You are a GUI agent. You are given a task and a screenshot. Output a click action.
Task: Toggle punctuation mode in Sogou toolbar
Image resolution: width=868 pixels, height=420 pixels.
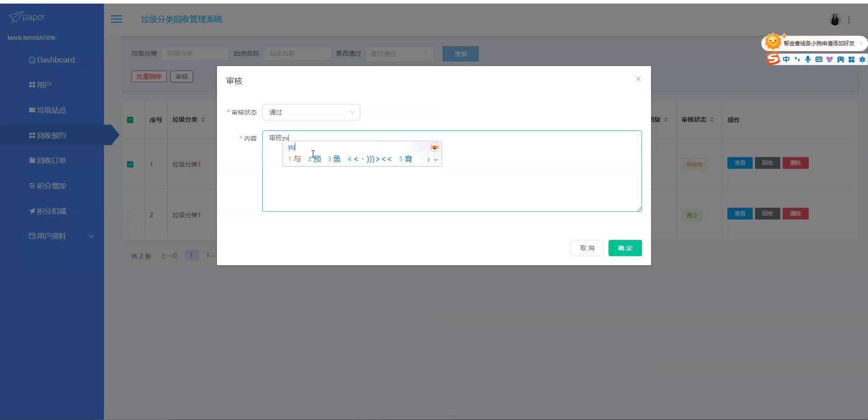click(797, 59)
